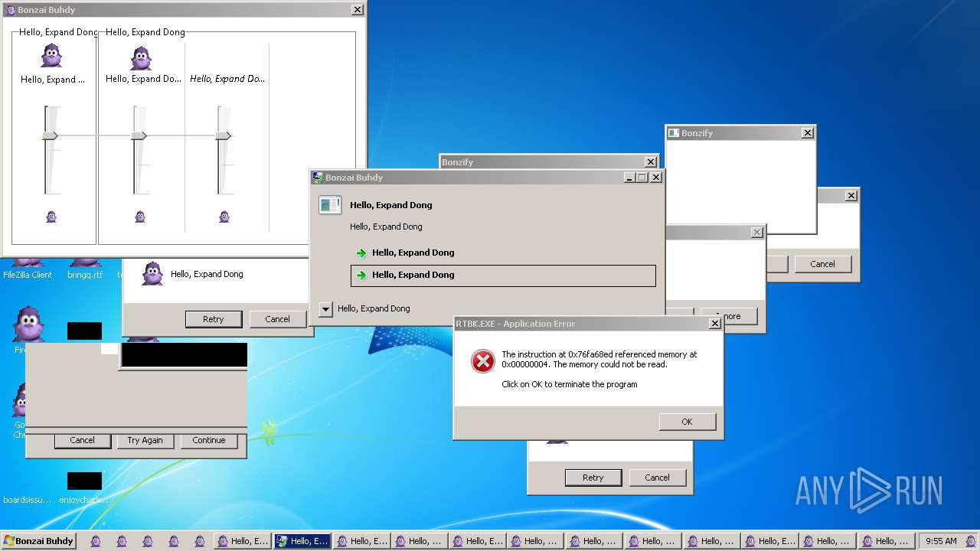The image size is (980, 551).
Task: Click Retry in dialog beneath the error box
Action: (593, 478)
